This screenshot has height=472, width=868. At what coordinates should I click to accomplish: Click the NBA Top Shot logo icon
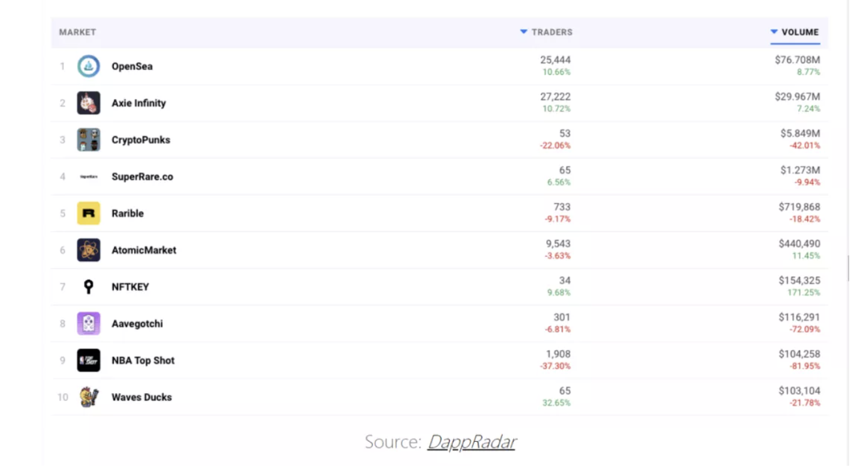coord(88,361)
